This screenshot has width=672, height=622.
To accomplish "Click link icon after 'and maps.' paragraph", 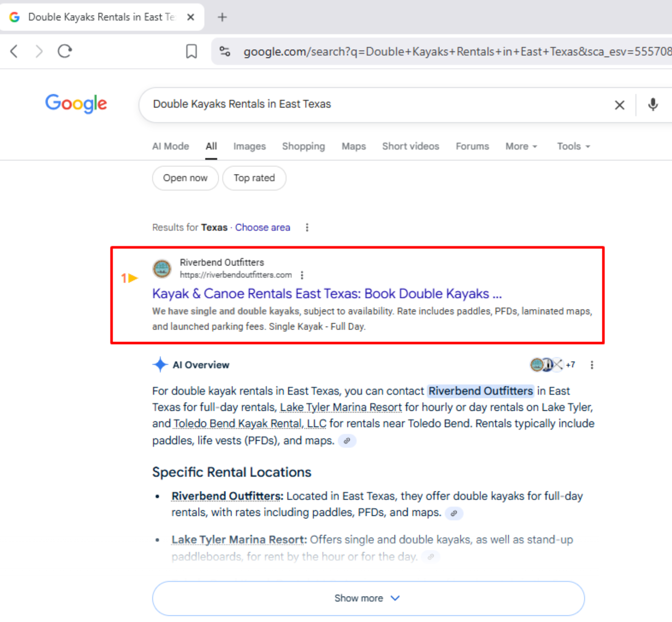I will pos(347,441).
